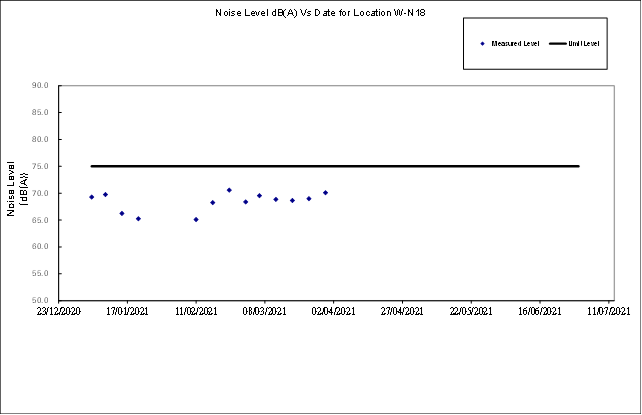Click the 17/01/2021 x-axis date label
The width and height of the screenshot is (642, 415).
(126, 312)
